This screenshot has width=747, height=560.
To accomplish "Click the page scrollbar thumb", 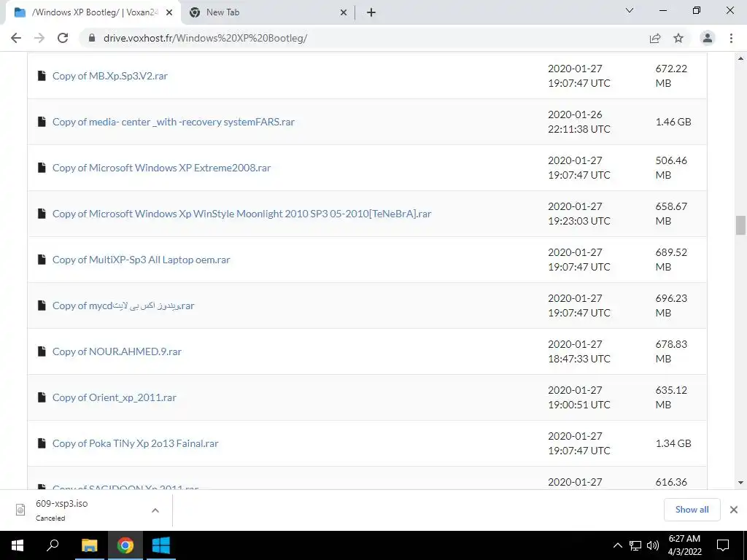I will [740, 225].
